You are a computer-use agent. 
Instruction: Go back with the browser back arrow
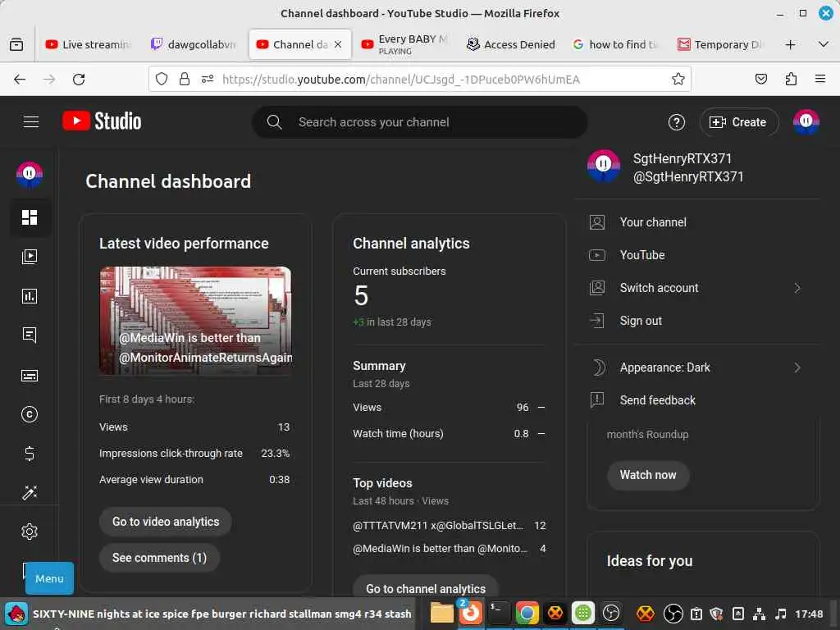20,80
